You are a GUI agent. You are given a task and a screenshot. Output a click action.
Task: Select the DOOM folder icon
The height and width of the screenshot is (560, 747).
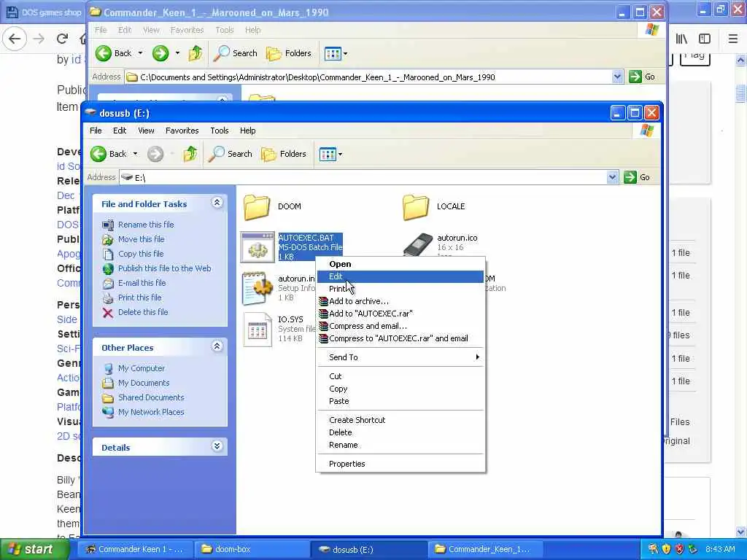click(257, 206)
